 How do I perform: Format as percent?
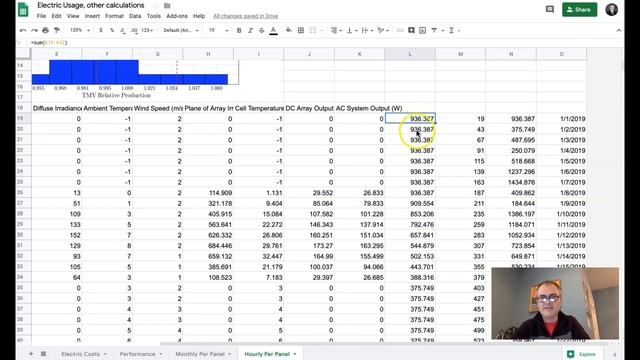point(112,30)
